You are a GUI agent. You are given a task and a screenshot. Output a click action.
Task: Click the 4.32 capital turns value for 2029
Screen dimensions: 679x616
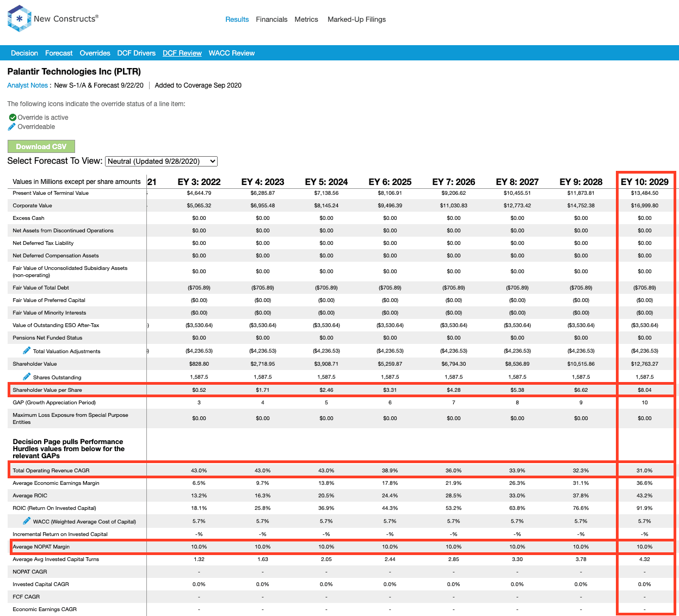point(645,559)
